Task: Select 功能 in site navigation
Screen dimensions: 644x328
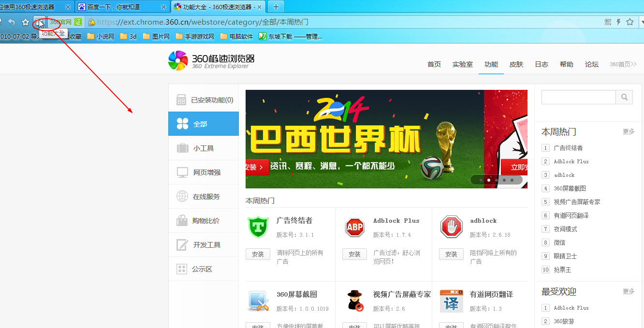Action: pyautogui.click(x=491, y=64)
